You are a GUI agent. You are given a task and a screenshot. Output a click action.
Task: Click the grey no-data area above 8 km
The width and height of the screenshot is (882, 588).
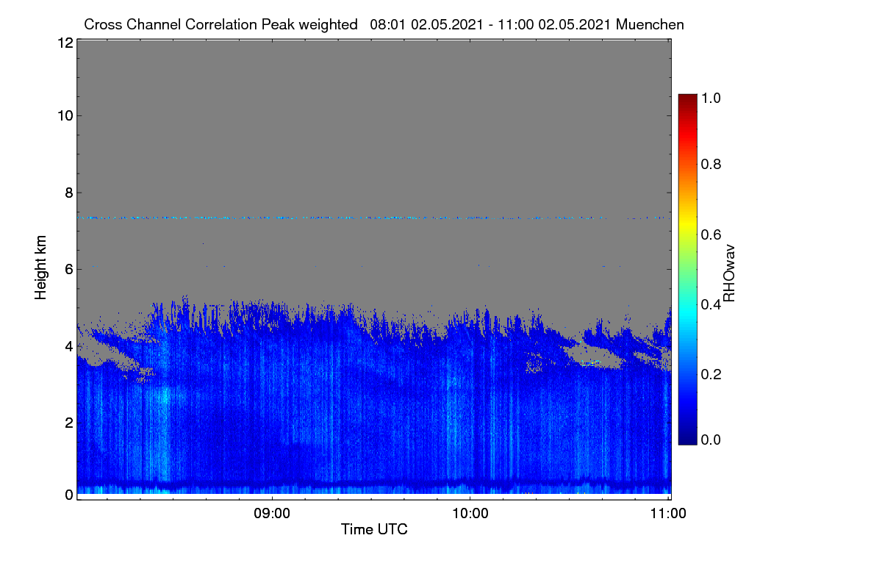point(373,118)
